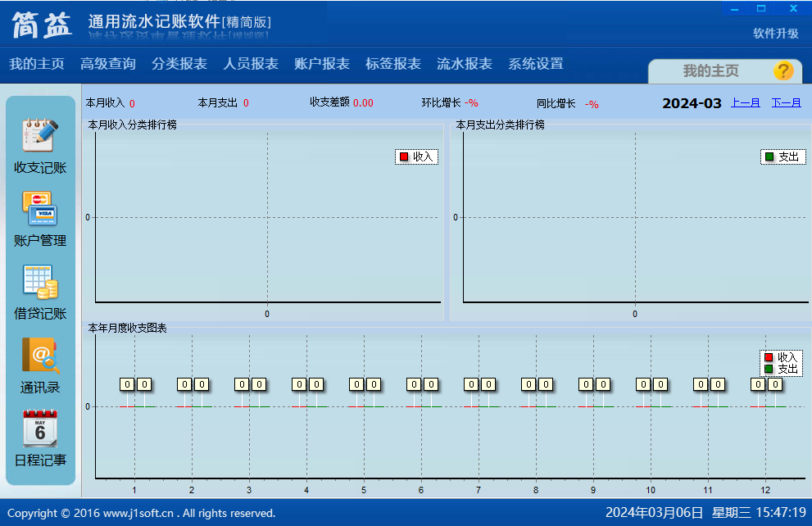This screenshot has width=812, height=526.
Task: Click the 同比增长 -% value
Action: coord(592,104)
